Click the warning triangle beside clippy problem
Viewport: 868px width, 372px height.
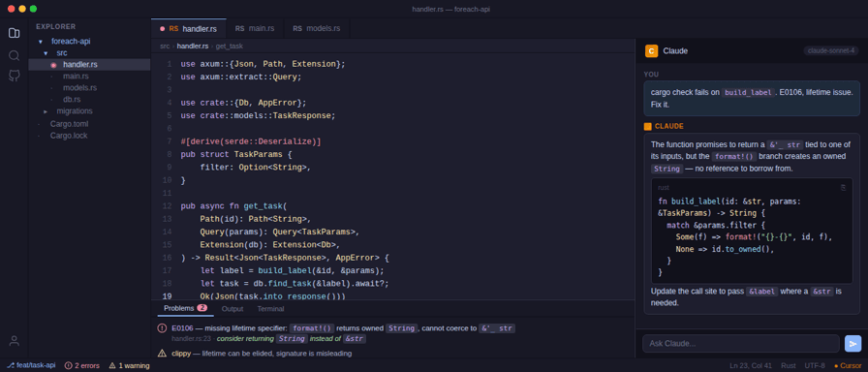(x=162, y=354)
